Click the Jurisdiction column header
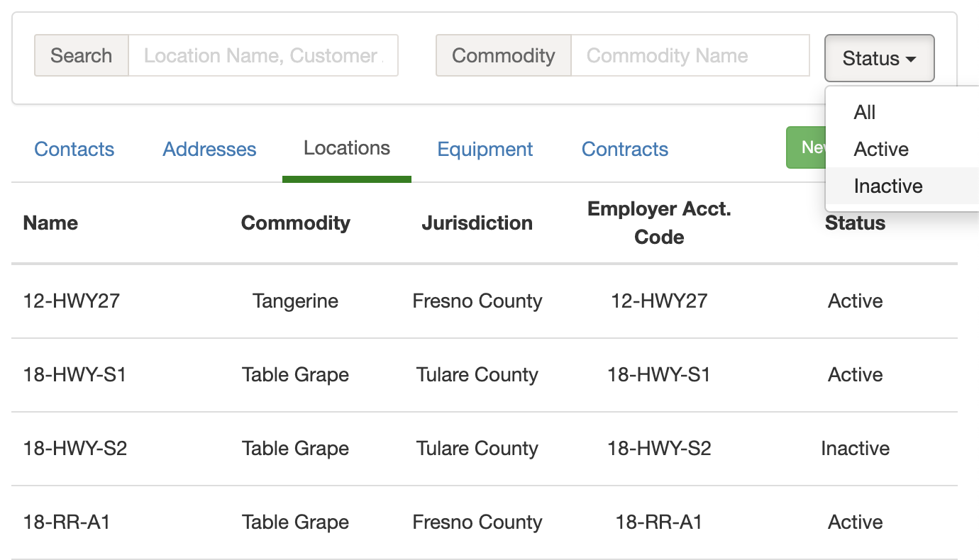The height and width of the screenshot is (560, 979). (477, 223)
